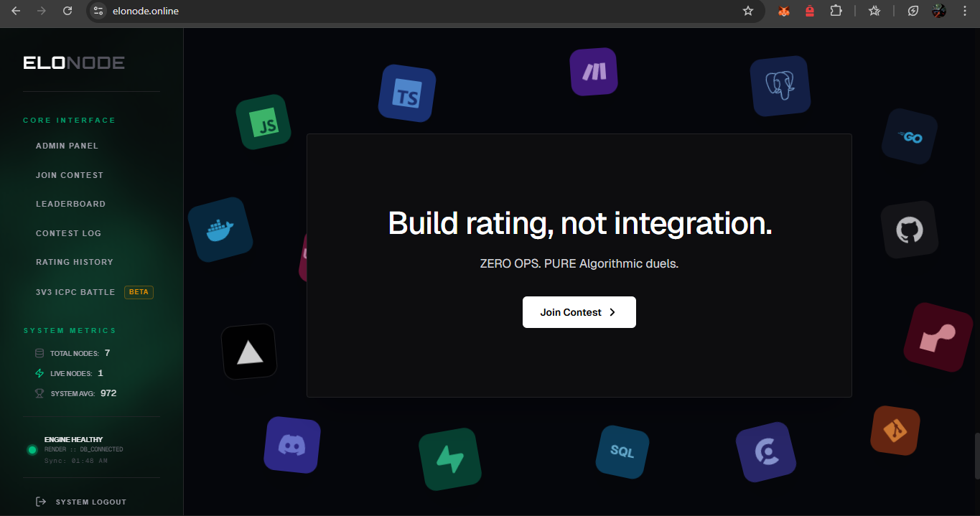The image size is (980, 516).
Task: Click the green engine healthy status dot
Action: point(32,450)
